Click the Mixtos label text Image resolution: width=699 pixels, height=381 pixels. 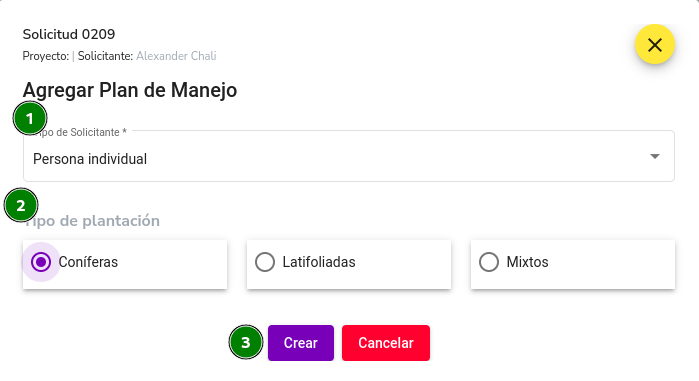[527, 262]
